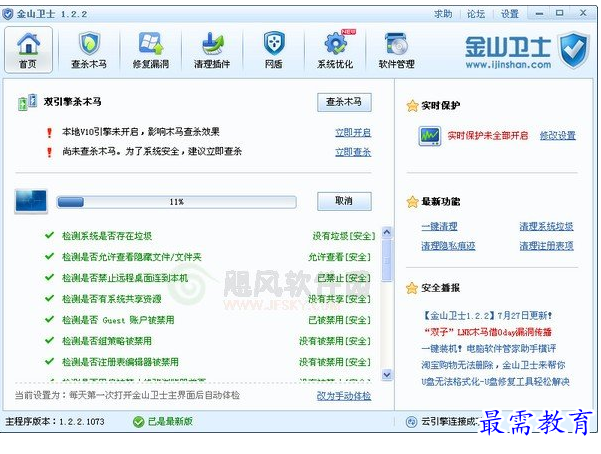
Task: Click the 修改设置 link
Action: 558,135
